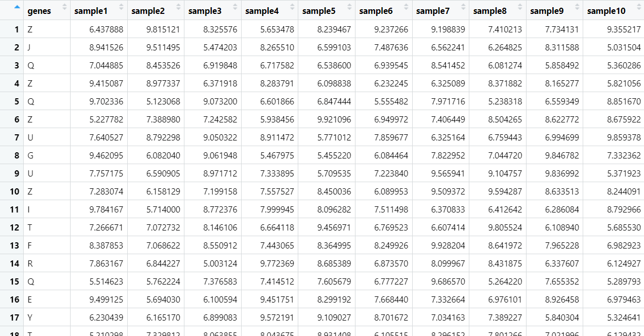Click cell value 9.772369

point(277,263)
